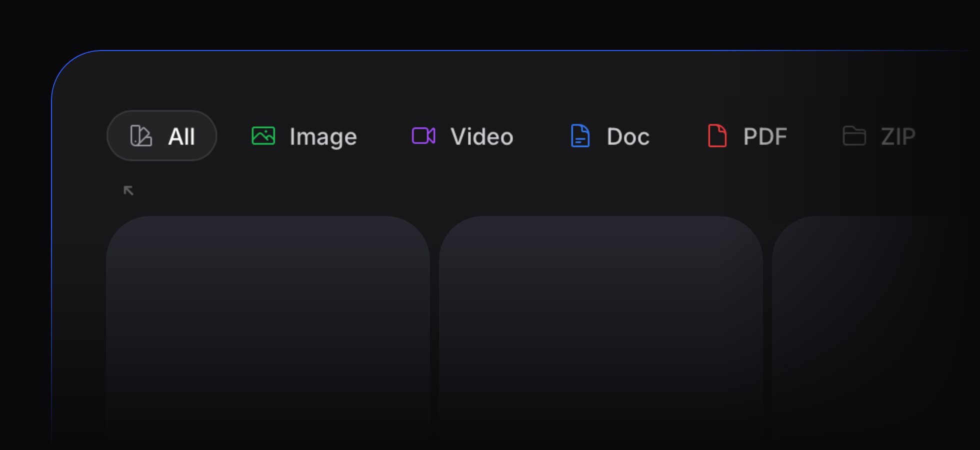
Task: Click the blue Doc file icon
Action: tap(580, 135)
